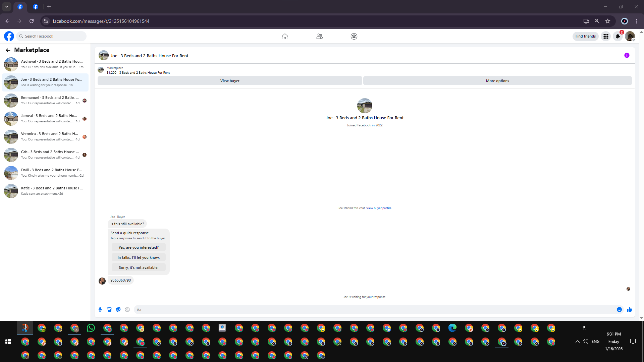Expand the browser tab search dropdown
Screen dimensions: 644x362
click(7, 7)
